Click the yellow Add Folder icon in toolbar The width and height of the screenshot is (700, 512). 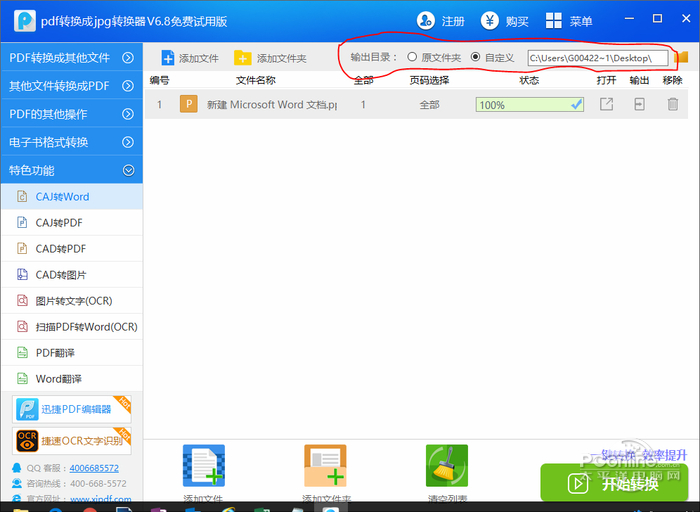pyautogui.click(x=242, y=58)
